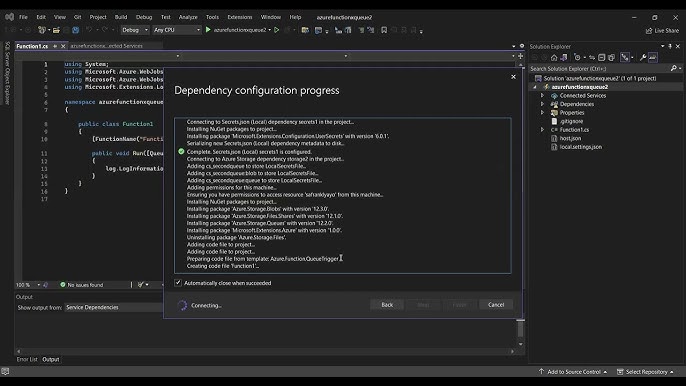686x386 pixels.
Task: Click the Live Share icon
Action: click(649, 31)
